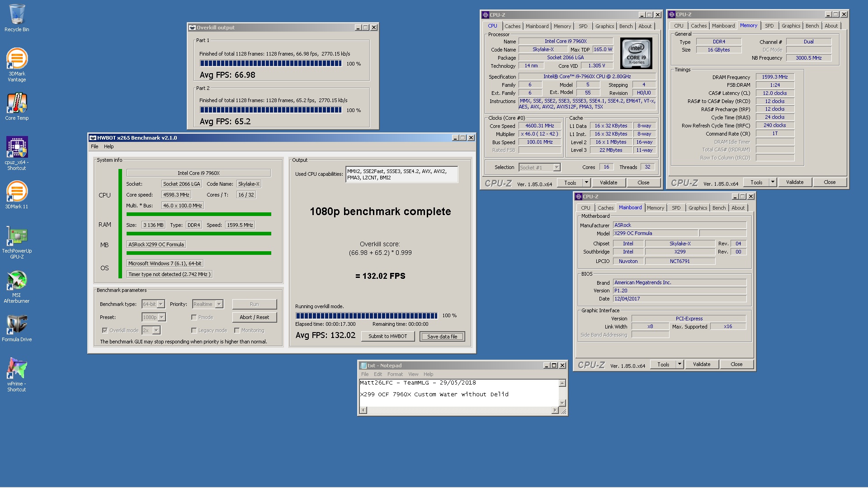The image size is (868, 488).
Task: Click Submit to HWBOT button
Action: point(387,336)
